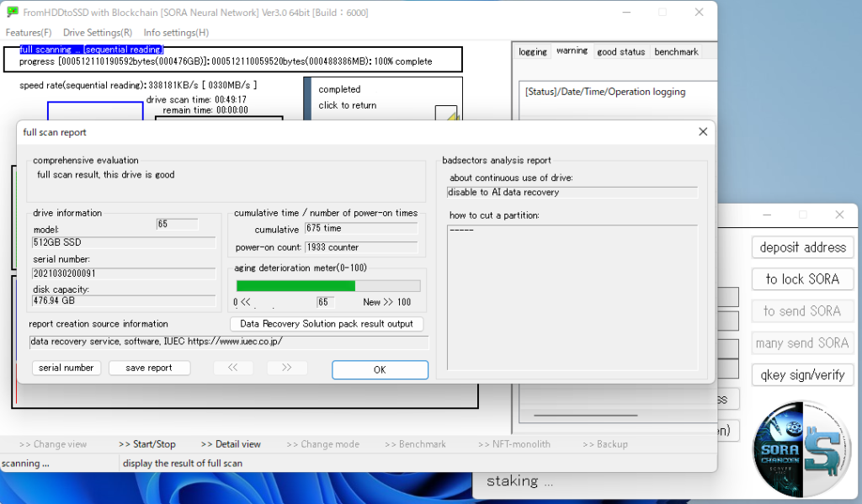
Task: Click the to send SORA button
Action: click(802, 311)
